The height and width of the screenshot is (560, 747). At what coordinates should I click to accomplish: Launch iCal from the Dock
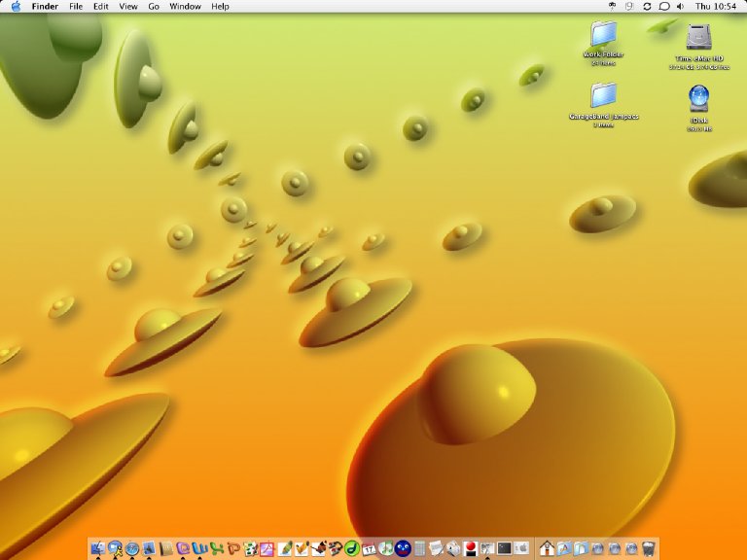[x=370, y=548]
